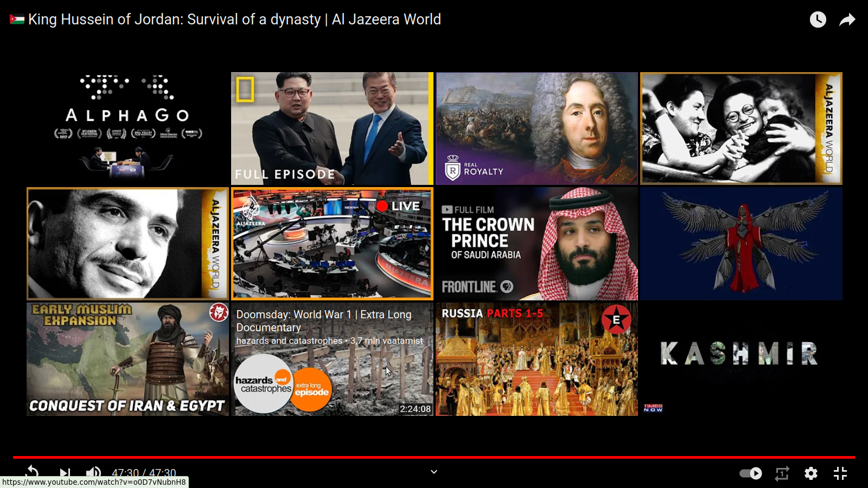Exit full screen mode
The image size is (868, 488).
point(840,473)
